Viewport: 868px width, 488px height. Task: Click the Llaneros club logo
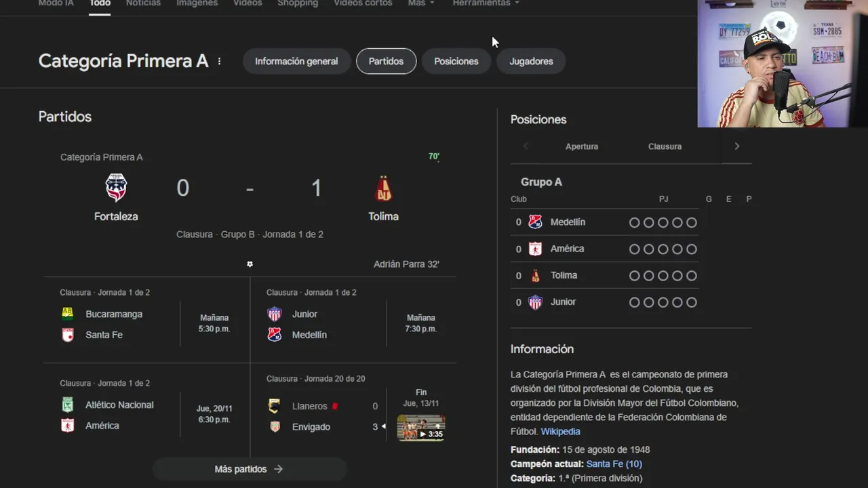[x=275, y=406]
